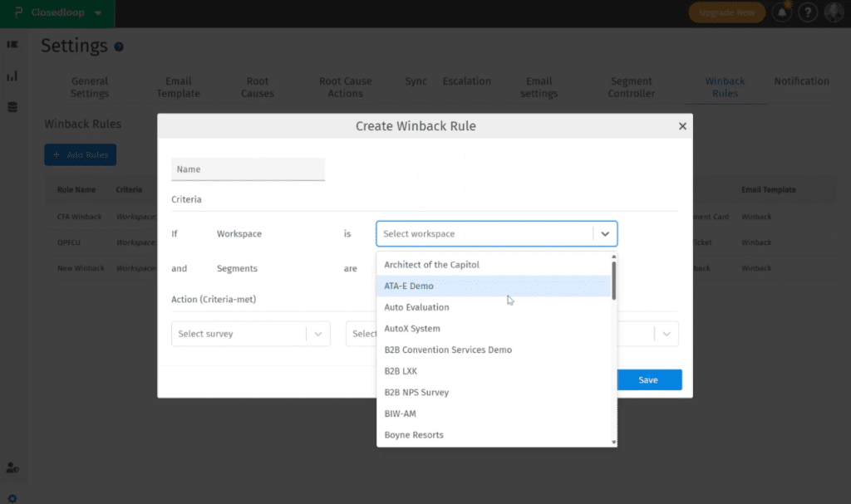851x504 pixels.
Task: Collapse the Select workspace dropdown arrow
Action: pyautogui.click(x=605, y=234)
